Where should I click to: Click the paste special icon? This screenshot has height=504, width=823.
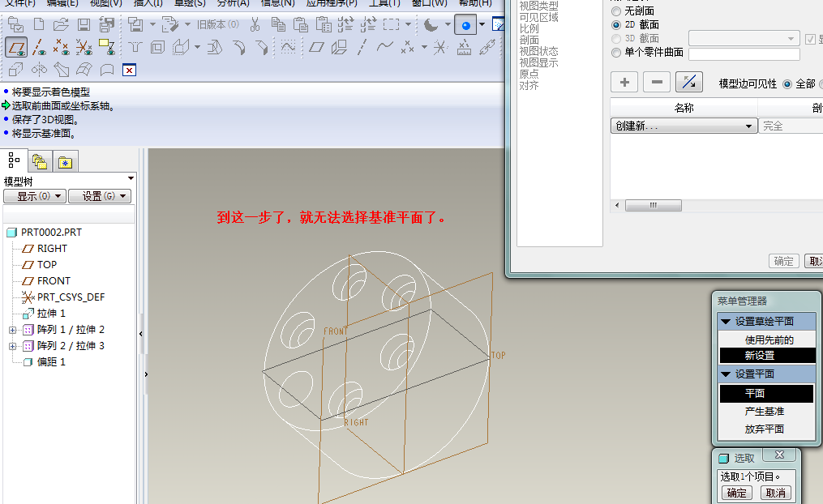(x=324, y=24)
